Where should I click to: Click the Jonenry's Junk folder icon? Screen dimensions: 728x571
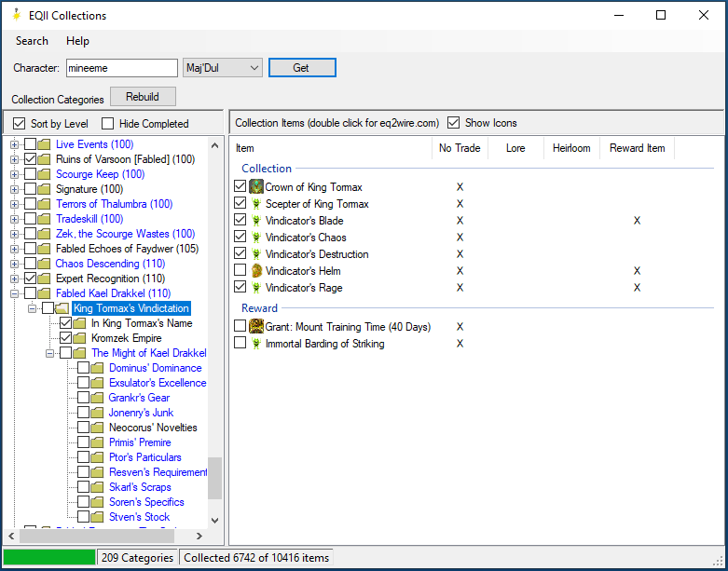[97, 413]
